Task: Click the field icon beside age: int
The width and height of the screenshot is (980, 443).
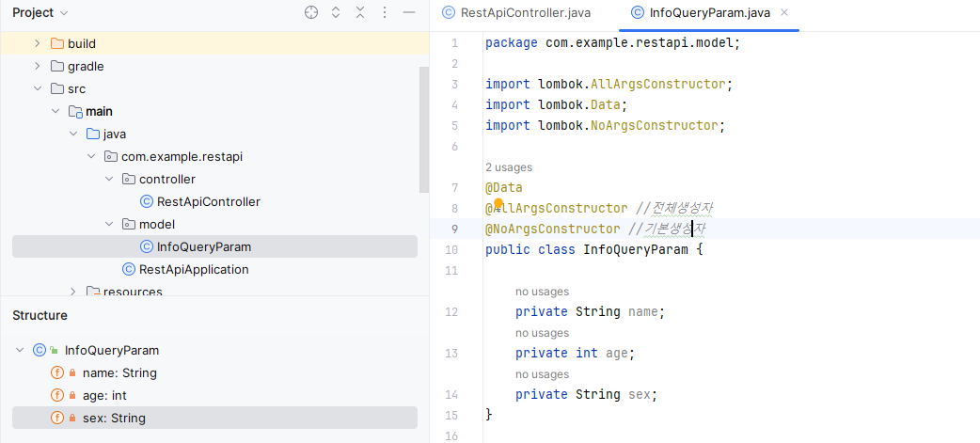Action: [57, 396]
